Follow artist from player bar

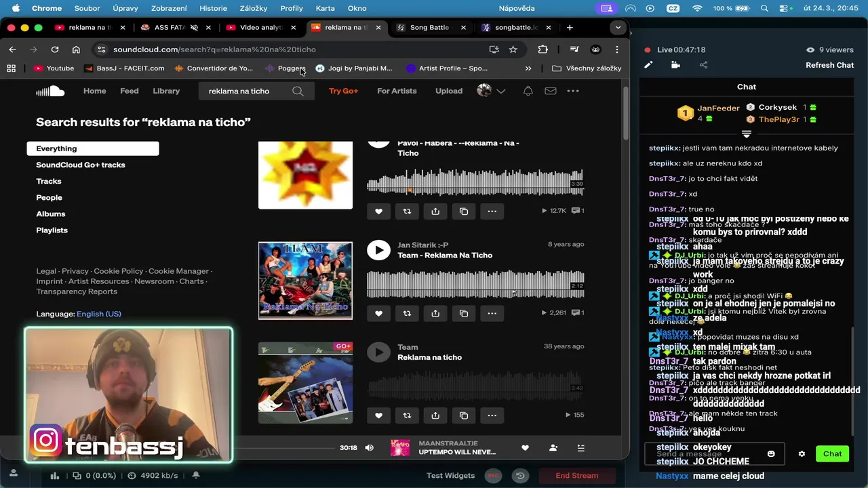click(x=553, y=447)
